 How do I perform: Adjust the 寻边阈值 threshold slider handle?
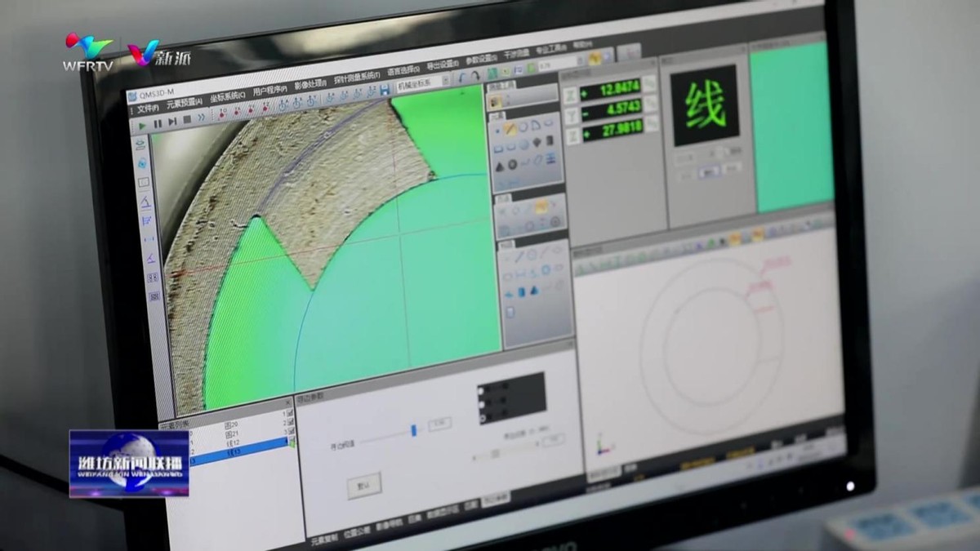[414, 430]
